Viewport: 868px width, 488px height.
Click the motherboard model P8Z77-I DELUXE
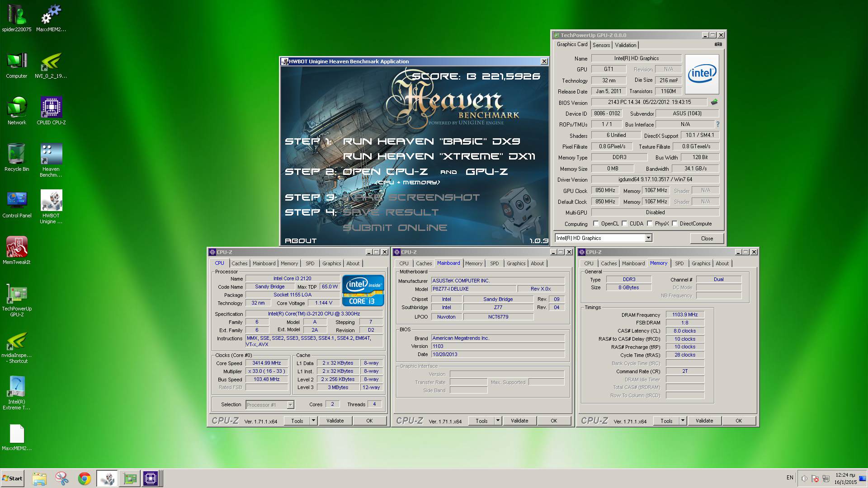pos(473,289)
